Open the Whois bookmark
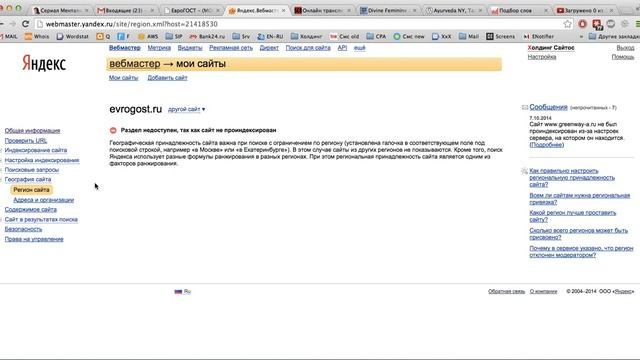 click(x=37, y=36)
